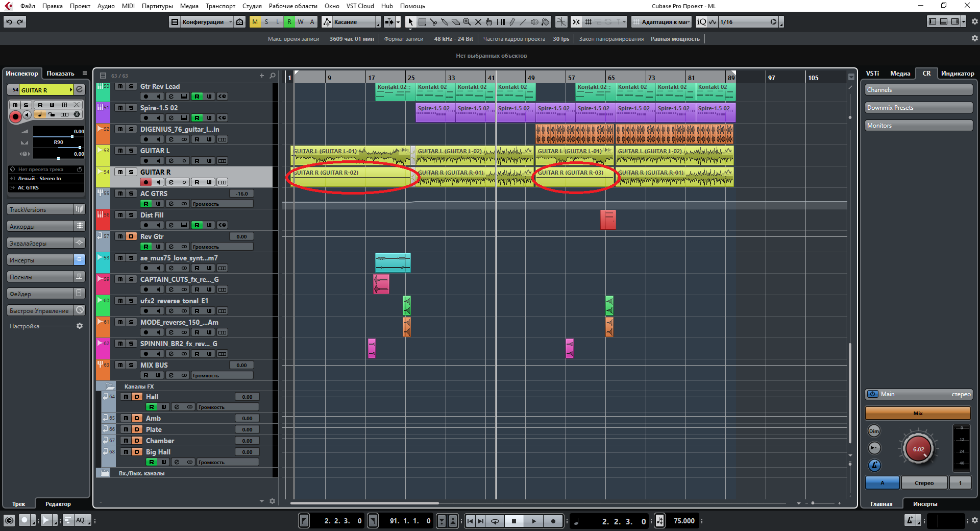980x531 pixels.
Task: Toggle the Cycle loop transport button
Action: 495,521
